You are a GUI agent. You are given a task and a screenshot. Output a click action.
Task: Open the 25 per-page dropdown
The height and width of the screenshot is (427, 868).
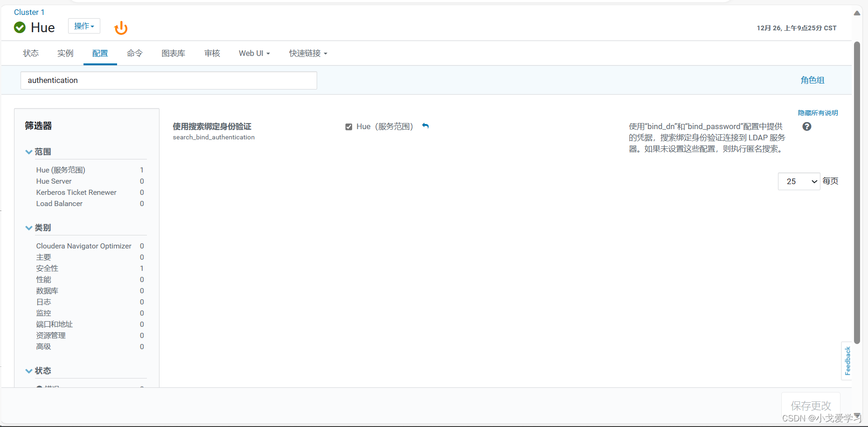coord(799,181)
